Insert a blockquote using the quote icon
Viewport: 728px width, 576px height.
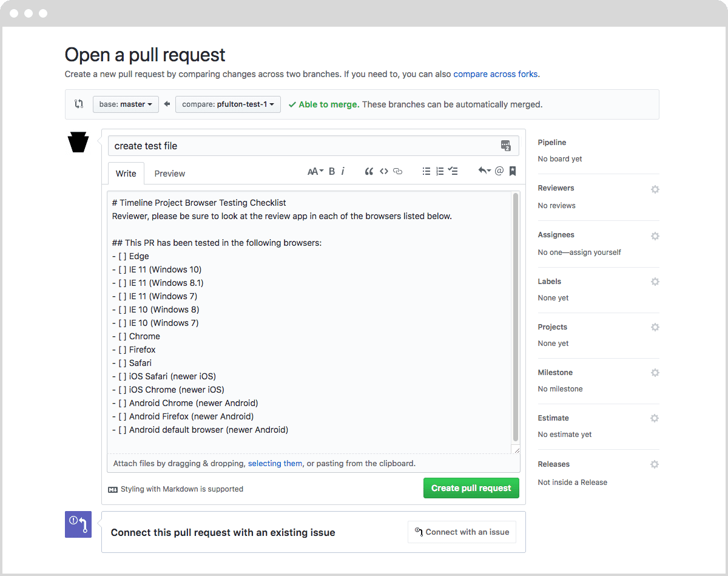(x=369, y=171)
